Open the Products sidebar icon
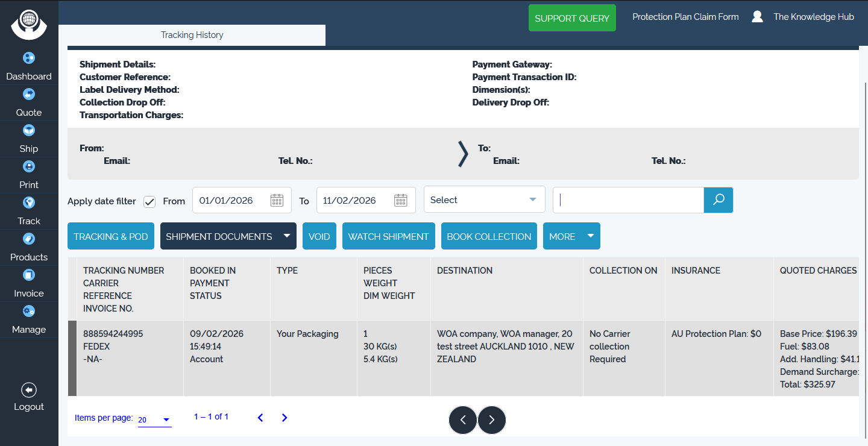The image size is (868, 446). tap(29, 239)
